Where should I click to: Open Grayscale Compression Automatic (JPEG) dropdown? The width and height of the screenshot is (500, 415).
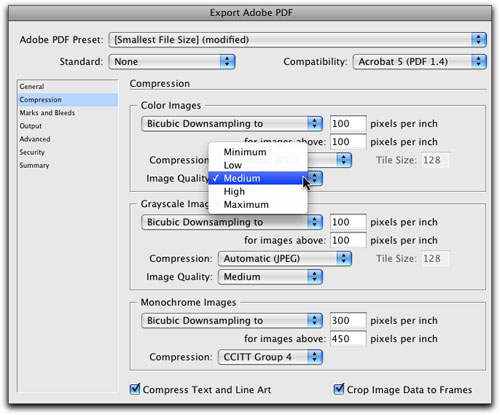[x=285, y=259]
